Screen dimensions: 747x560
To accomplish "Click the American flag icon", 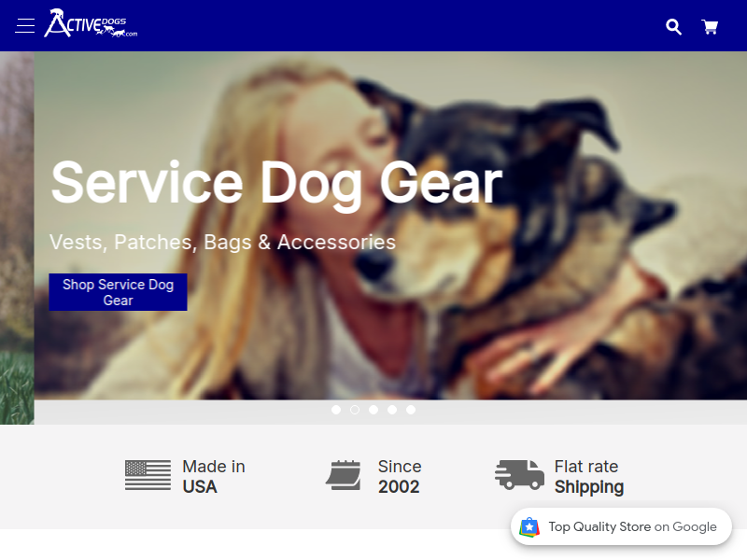I will (148, 475).
